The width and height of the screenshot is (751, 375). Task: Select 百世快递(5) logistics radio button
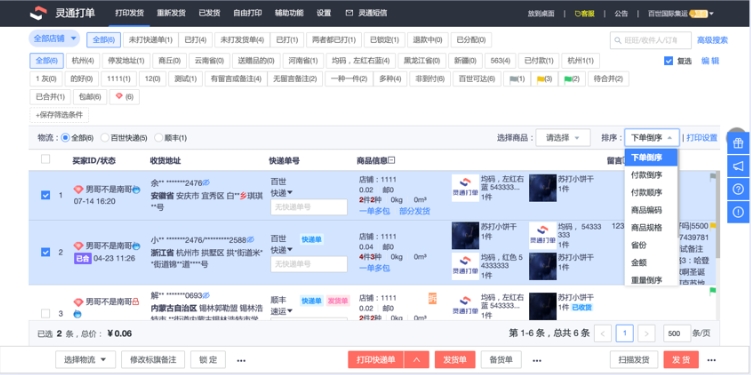[x=104, y=138]
